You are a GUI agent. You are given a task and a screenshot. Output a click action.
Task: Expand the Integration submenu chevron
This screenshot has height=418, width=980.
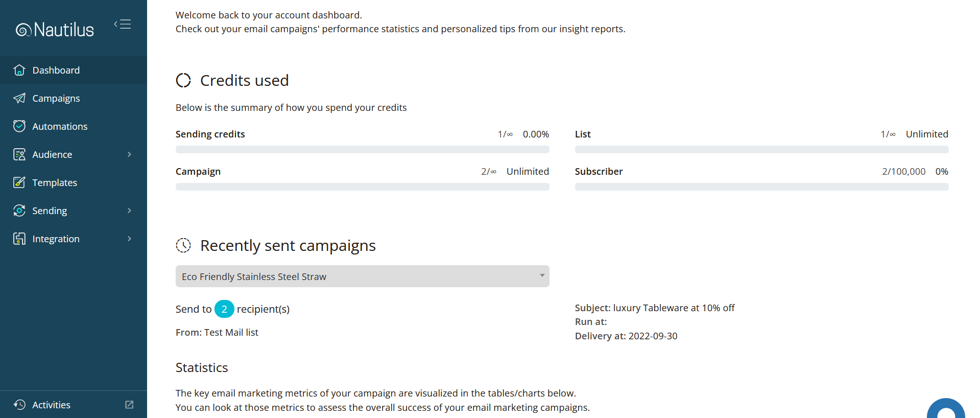[129, 239]
